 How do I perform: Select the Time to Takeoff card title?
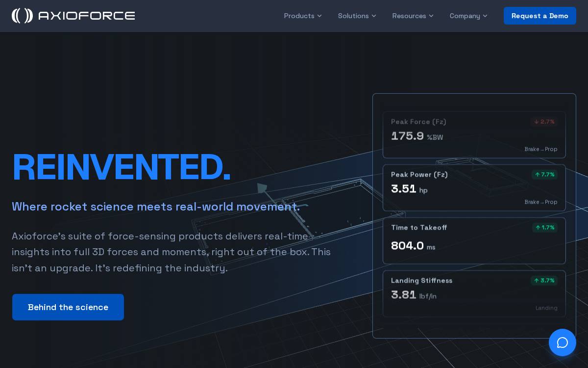419,228
